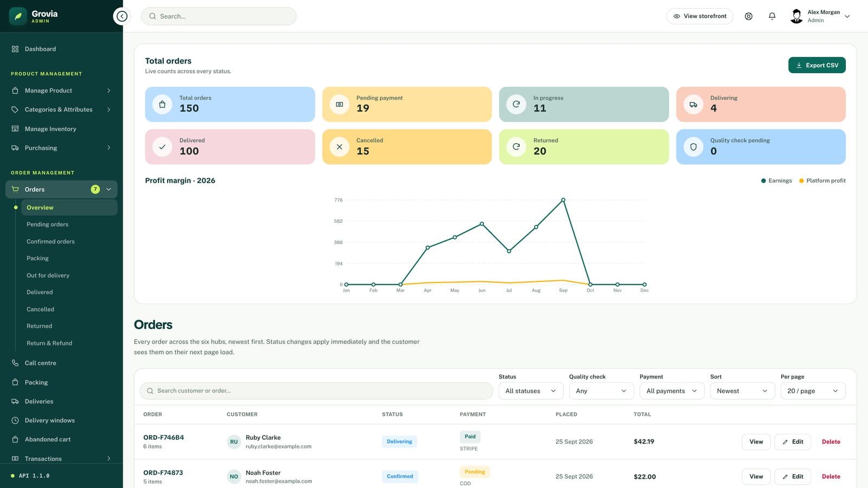Image resolution: width=868 pixels, height=488 pixels.
Task: Click the Export CSV button
Action: coord(817,65)
